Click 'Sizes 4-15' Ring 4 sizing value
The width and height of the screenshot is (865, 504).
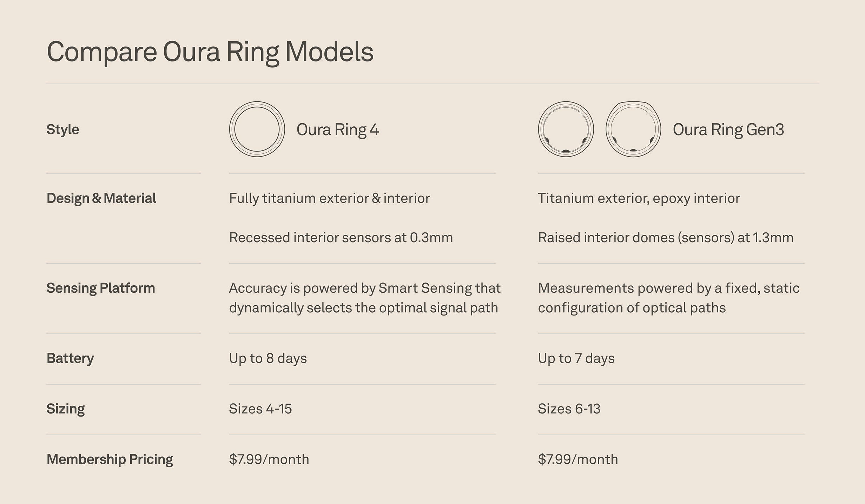pos(260,409)
